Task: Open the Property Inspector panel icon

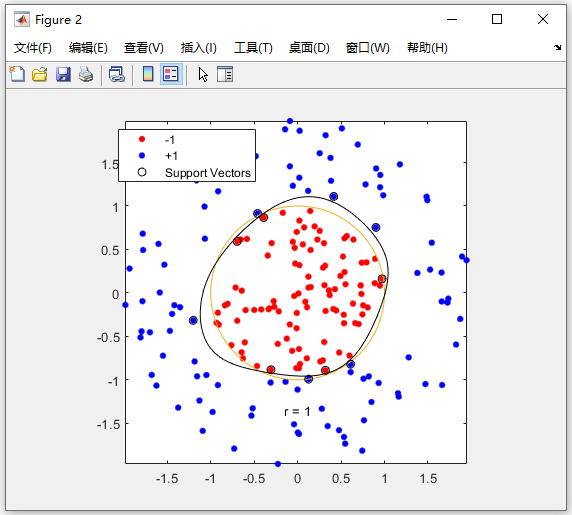Action: pos(225,74)
